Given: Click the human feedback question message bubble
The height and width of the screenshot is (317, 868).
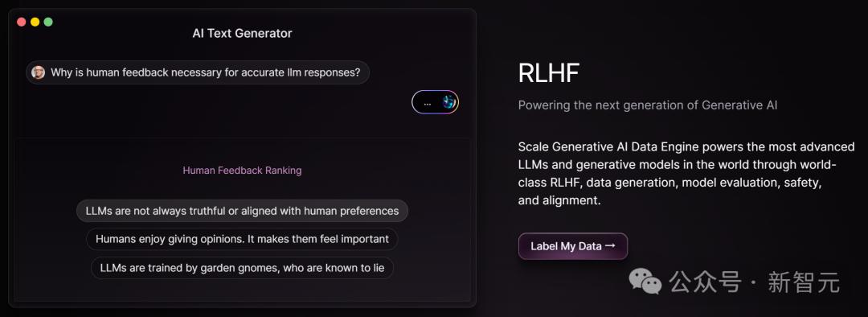Looking at the screenshot, I should (x=198, y=72).
